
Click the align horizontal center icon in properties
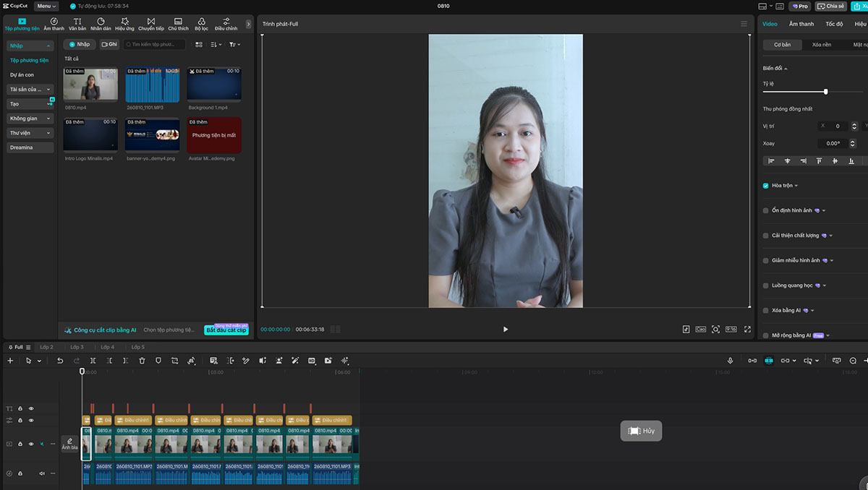point(788,160)
